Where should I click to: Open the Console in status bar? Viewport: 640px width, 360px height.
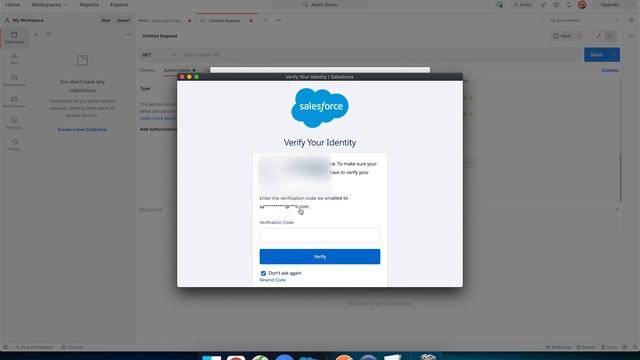pyautogui.click(x=72, y=347)
